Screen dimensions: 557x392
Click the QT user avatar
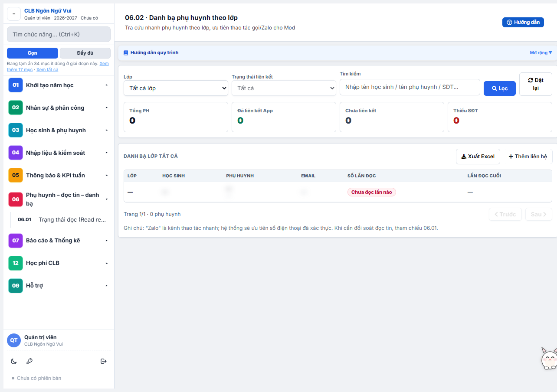tap(14, 340)
